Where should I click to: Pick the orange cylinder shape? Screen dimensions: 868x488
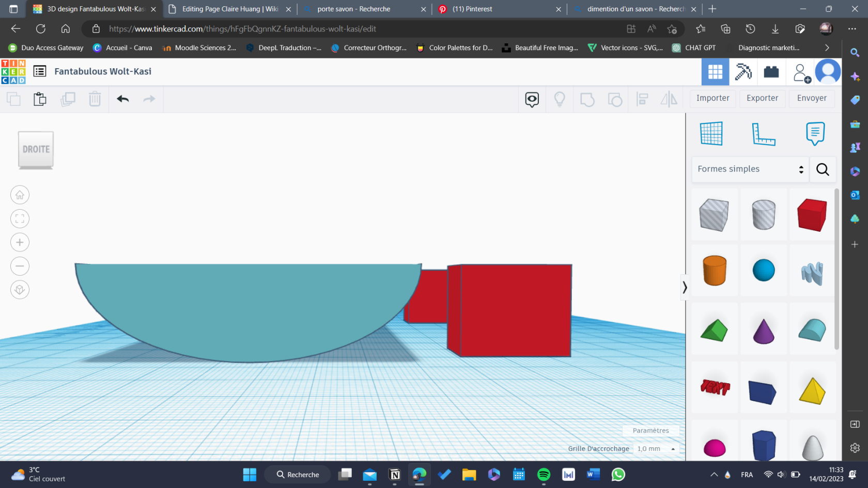click(x=715, y=270)
